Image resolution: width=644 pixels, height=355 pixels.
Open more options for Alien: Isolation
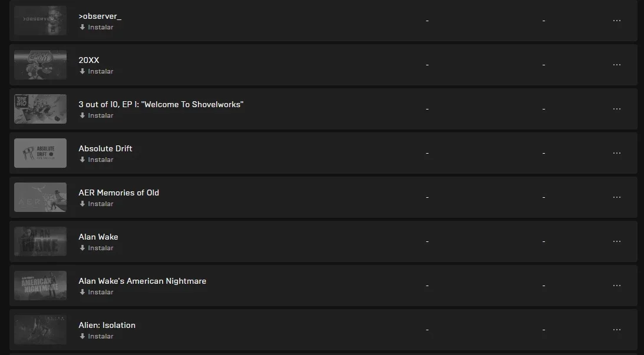[x=616, y=330]
